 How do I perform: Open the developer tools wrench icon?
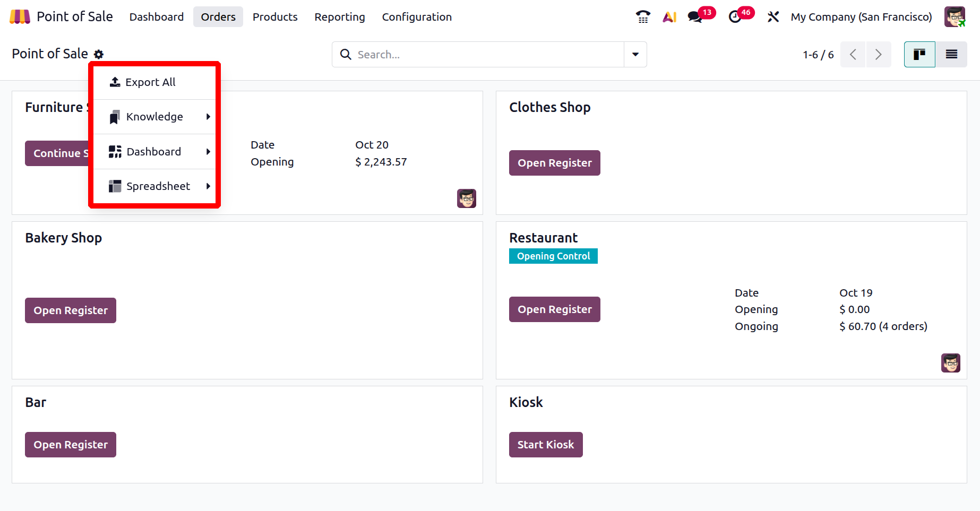(773, 17)
